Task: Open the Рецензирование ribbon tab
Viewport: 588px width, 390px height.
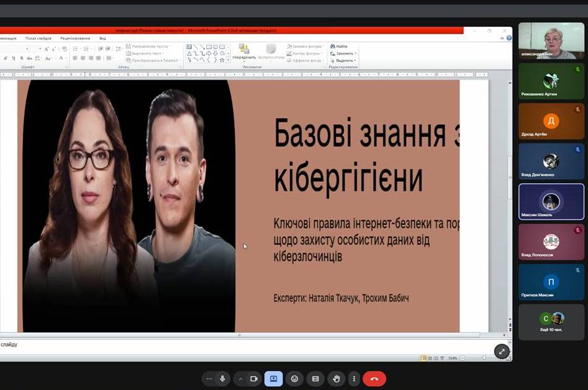Action: (75, 39)
